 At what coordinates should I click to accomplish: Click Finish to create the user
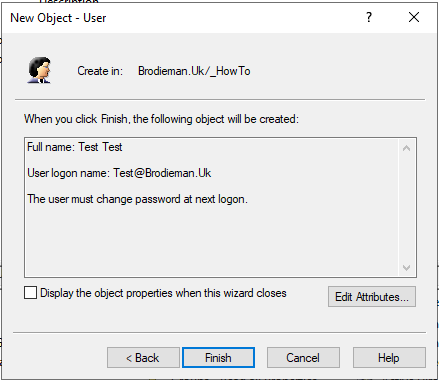[218, 358]
